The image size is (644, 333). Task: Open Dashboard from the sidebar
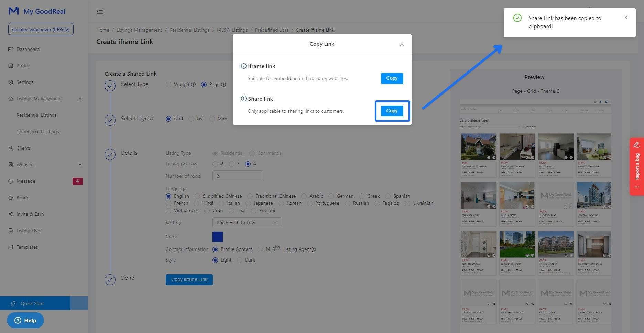point(28,49)
